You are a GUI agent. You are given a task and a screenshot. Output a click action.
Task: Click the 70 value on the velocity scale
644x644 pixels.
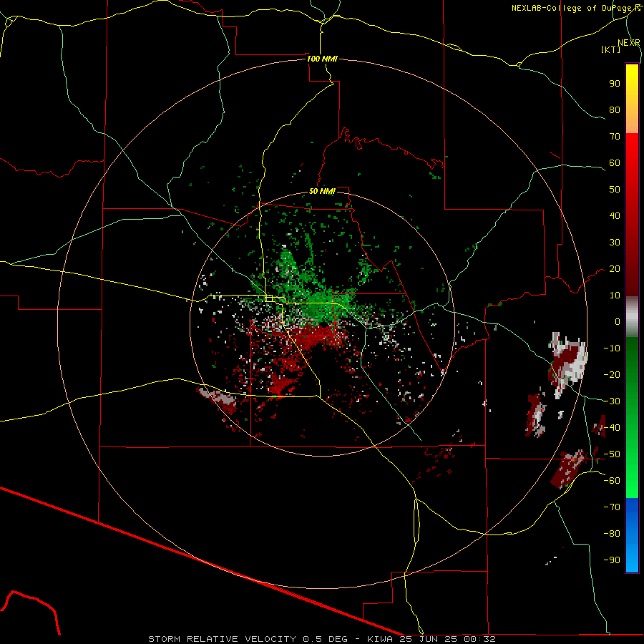(x=615, y=136)
